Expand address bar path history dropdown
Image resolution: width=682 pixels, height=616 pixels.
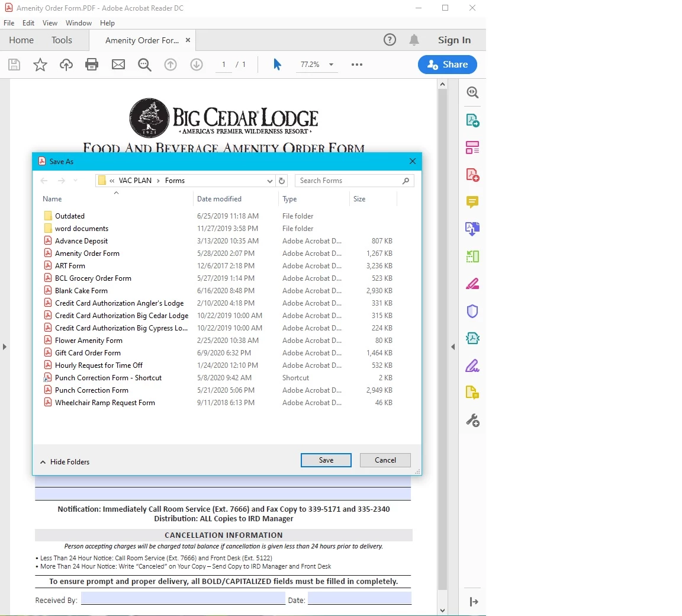(x=270, y=181)
